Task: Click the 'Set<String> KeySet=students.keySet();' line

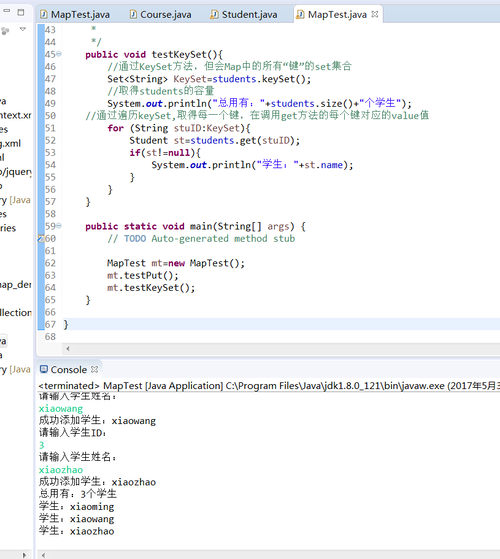Action: pos(209,79)
